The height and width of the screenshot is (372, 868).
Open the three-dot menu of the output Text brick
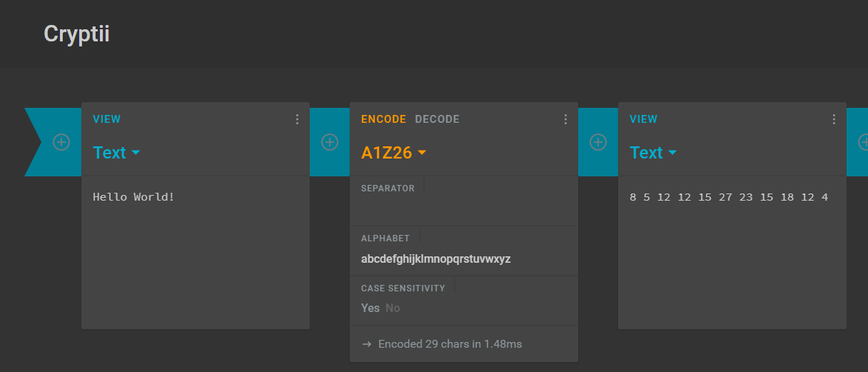pyautogui.click(x=834, y=119)
